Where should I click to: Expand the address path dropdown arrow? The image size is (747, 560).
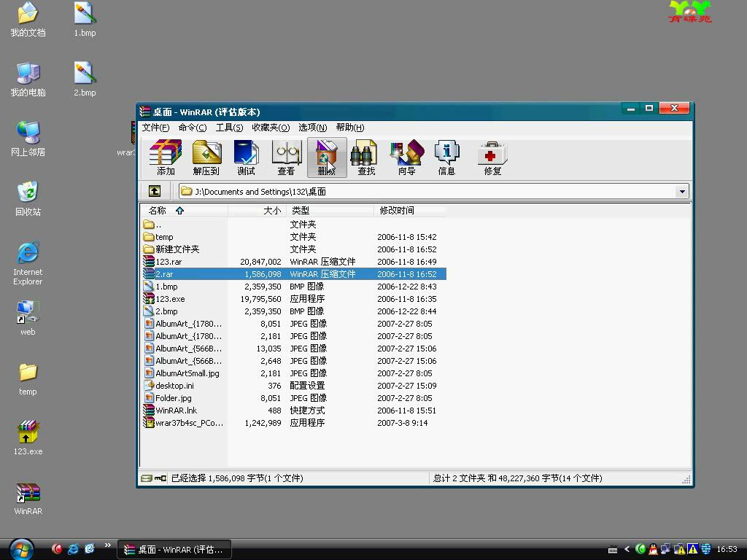click(682, 192)
